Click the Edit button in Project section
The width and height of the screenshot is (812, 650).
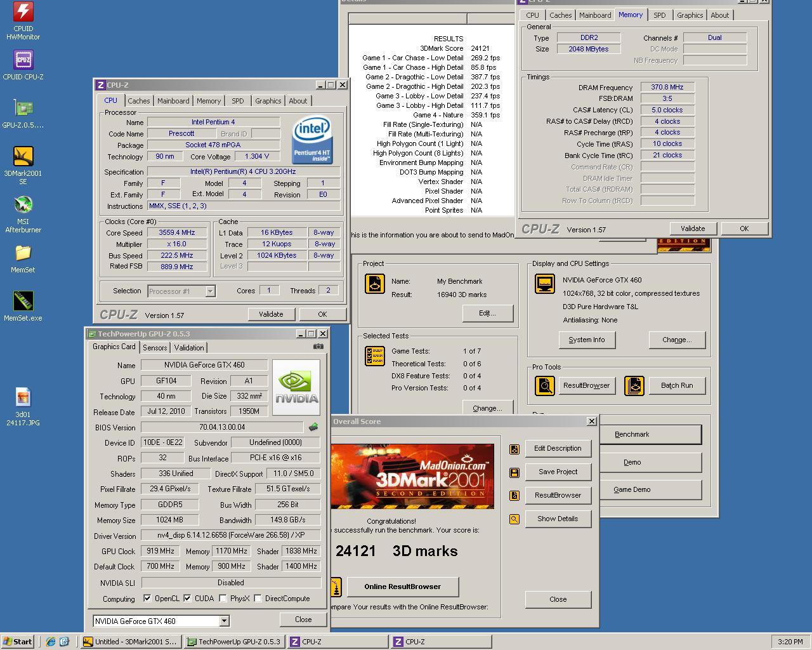(x=487, y=313)
